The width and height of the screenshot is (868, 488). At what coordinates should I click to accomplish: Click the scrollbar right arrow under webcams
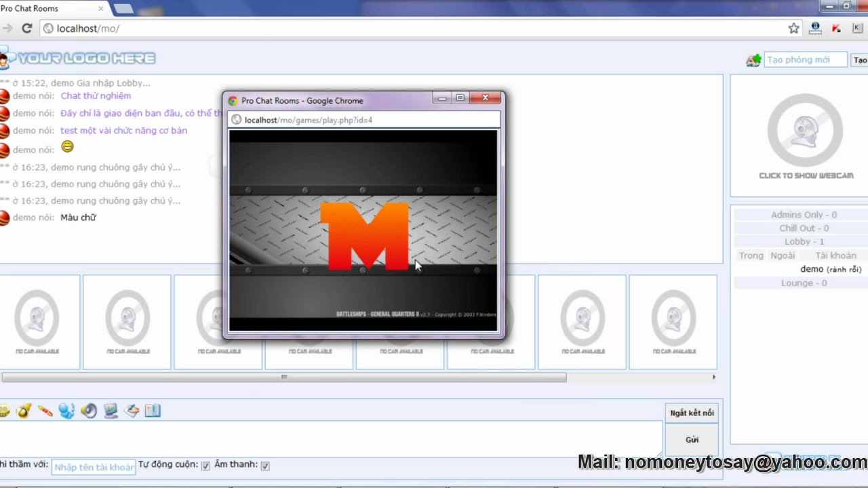[x=713, y=378]
